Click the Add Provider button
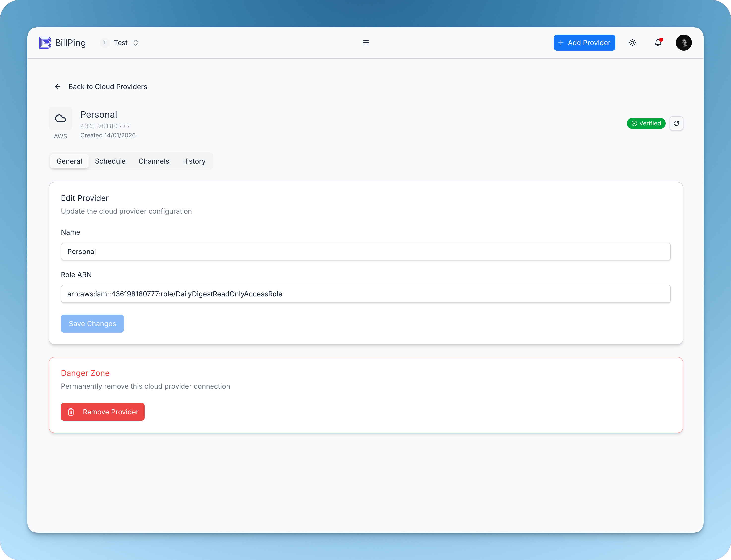This screenshot has height=560, width=731. point(584,43)
